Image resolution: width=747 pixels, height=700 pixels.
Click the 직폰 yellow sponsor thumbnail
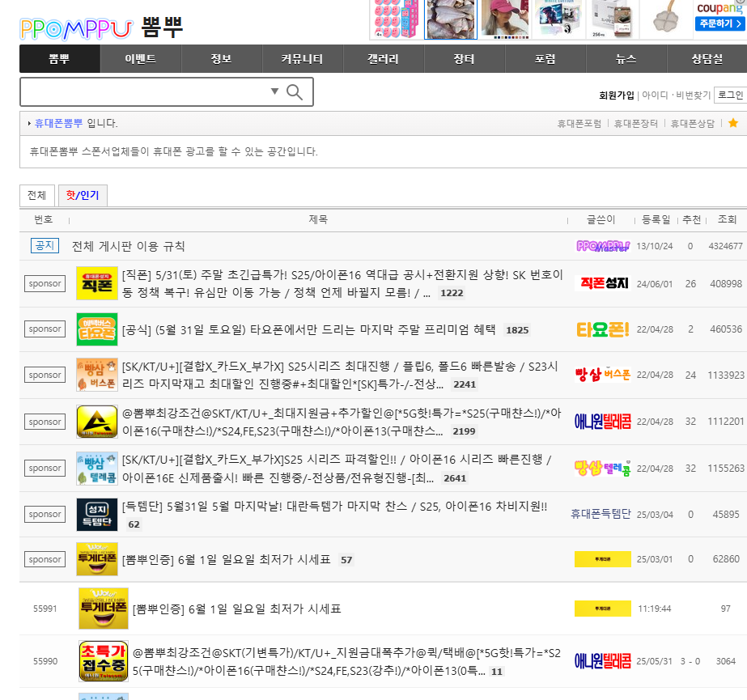[x=97, y=283]
